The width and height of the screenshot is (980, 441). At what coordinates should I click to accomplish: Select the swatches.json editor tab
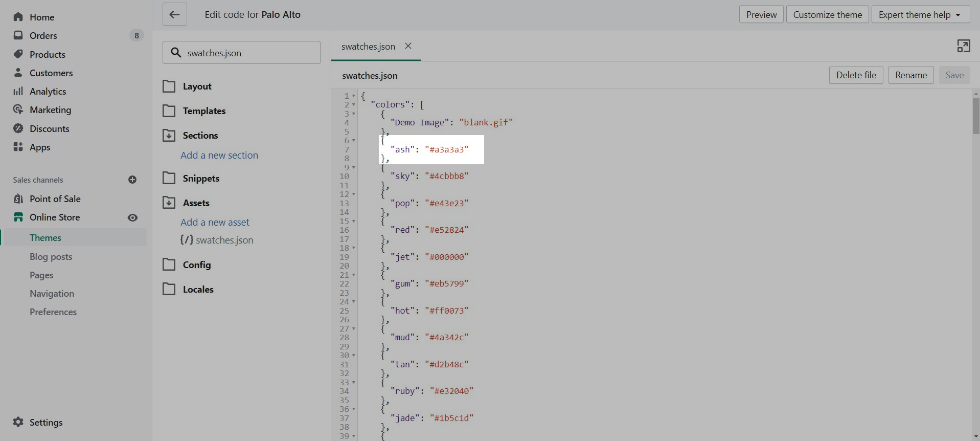(368, 47)
